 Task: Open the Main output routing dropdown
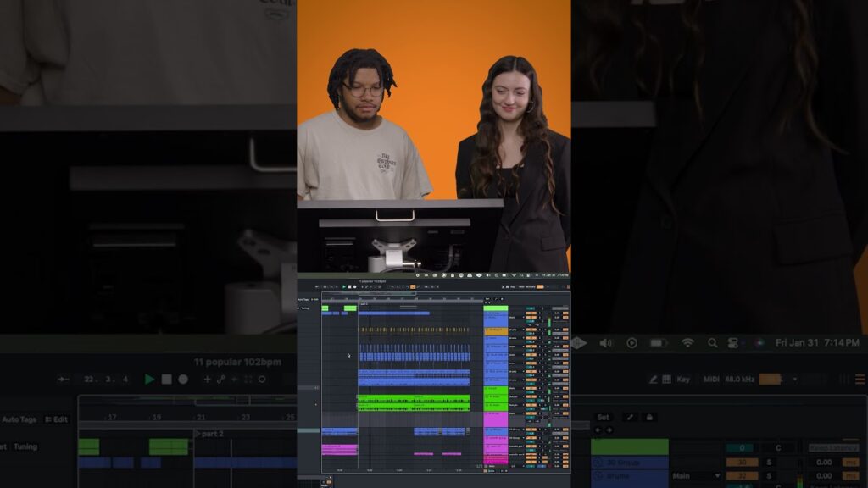pos(696,476)
